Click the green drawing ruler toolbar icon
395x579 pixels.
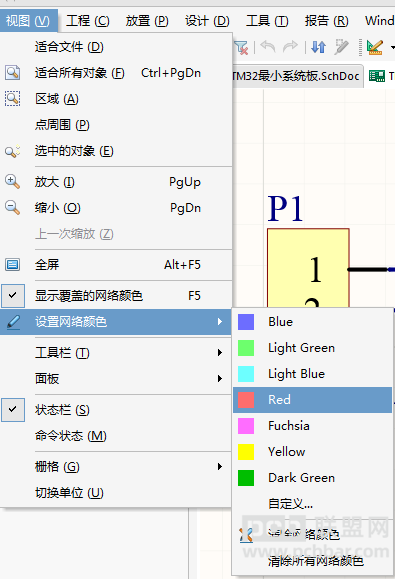click(375, 47)
